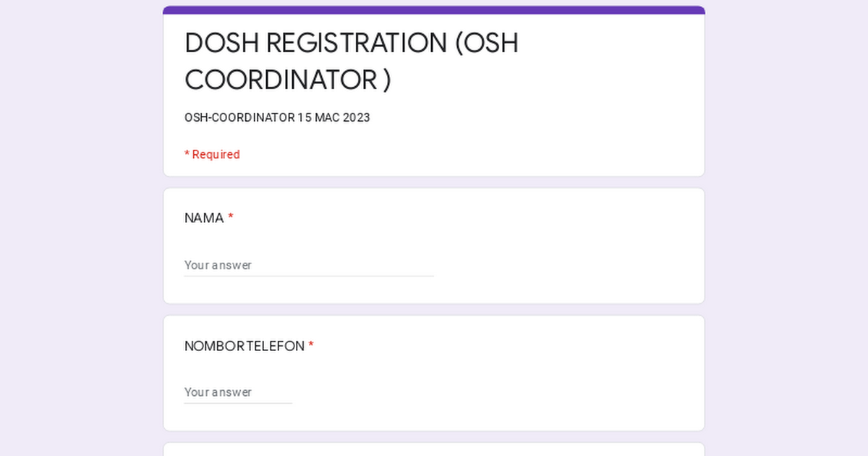Click red asterisk beside NAMA
Viewport: 868px width, 456px height.
pos(231,217)
